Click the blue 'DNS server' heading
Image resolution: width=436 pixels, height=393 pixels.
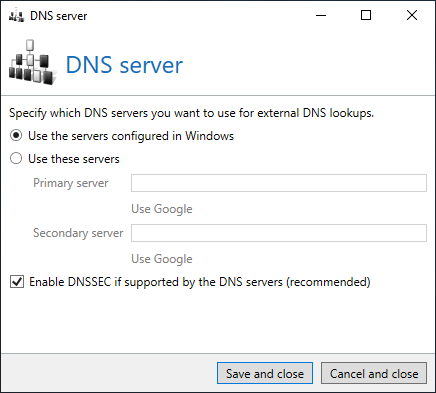pyautogui.click(x=124, y=65)
